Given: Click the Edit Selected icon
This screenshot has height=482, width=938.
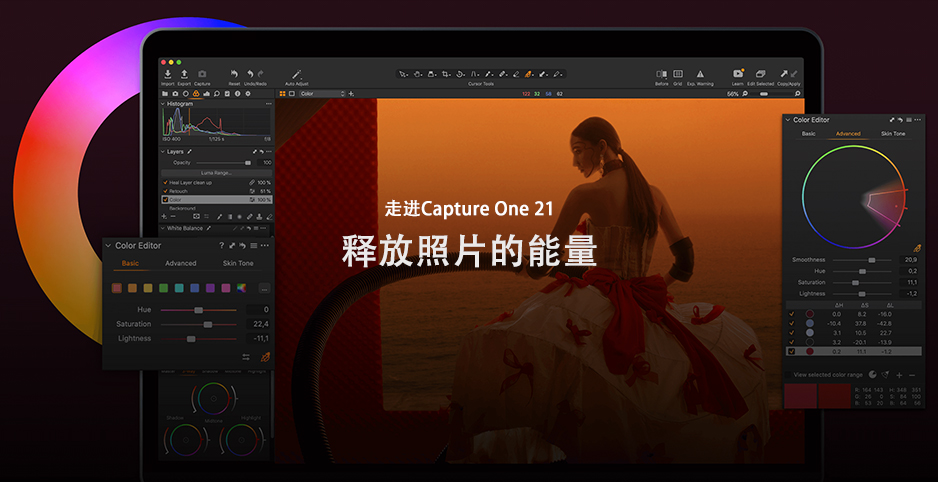Looking at the screenshot, I should pos(760,74).
